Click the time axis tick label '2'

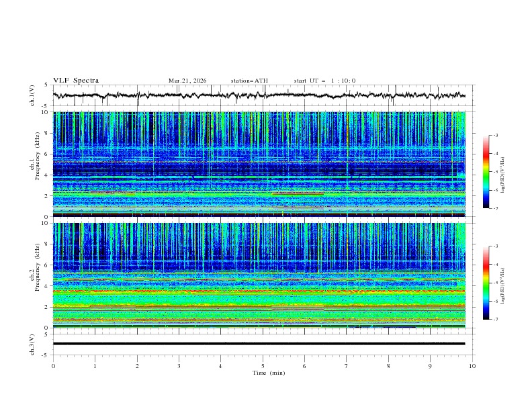(x=137, y=366)
